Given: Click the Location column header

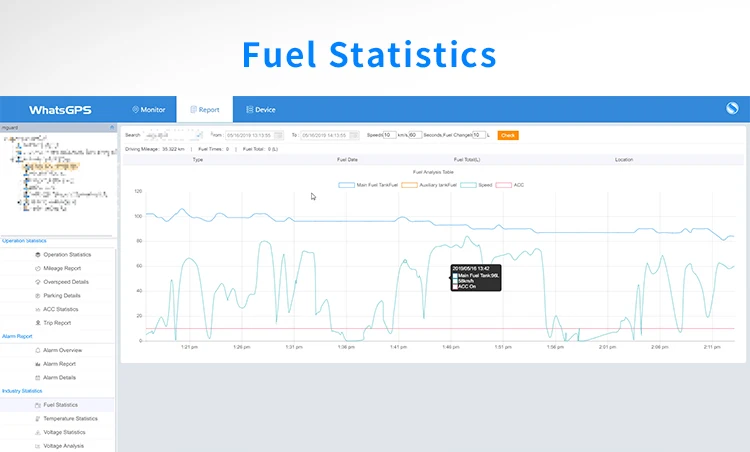Looking at the screenshot, I should click(x=624, y=160).
